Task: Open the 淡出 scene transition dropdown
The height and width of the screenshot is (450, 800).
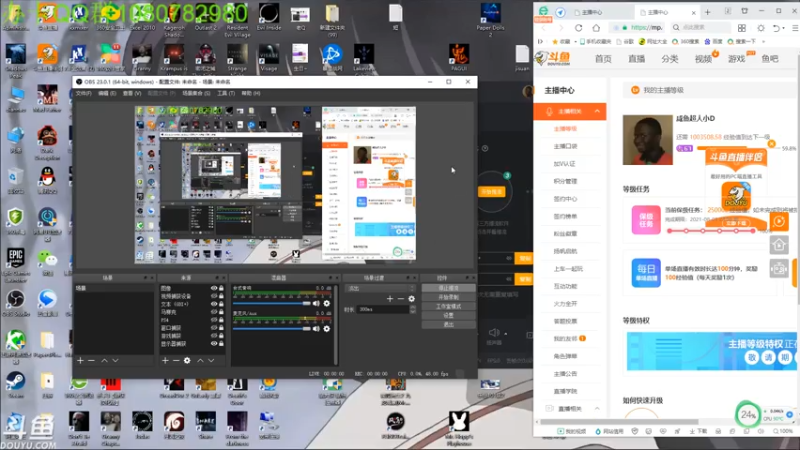Action: 381,288
